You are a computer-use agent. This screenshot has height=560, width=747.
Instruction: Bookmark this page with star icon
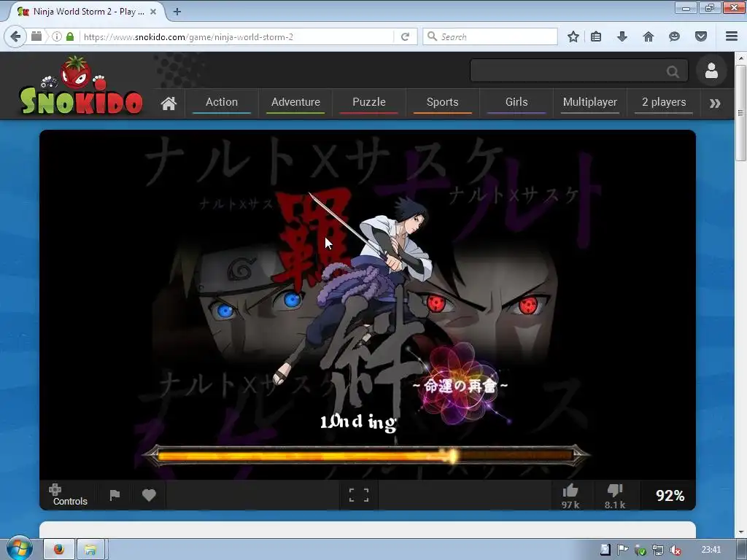(x=573, y=36)
